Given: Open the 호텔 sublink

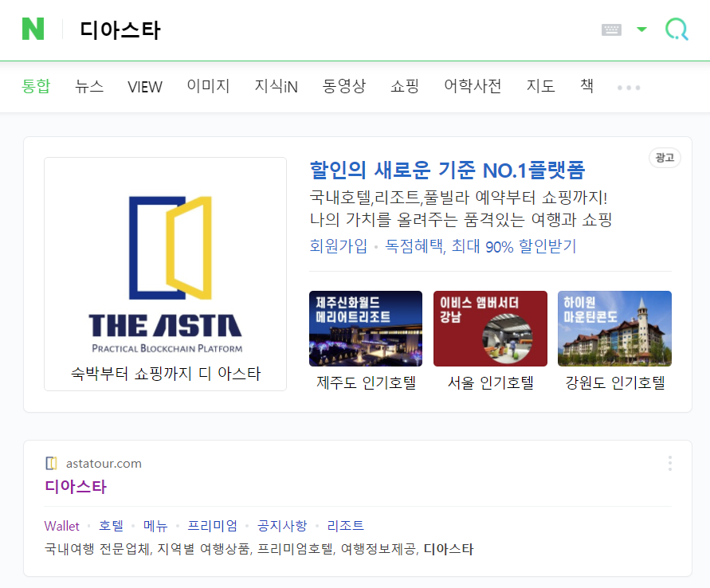Looking at the screenshot, I should (111, 526).
